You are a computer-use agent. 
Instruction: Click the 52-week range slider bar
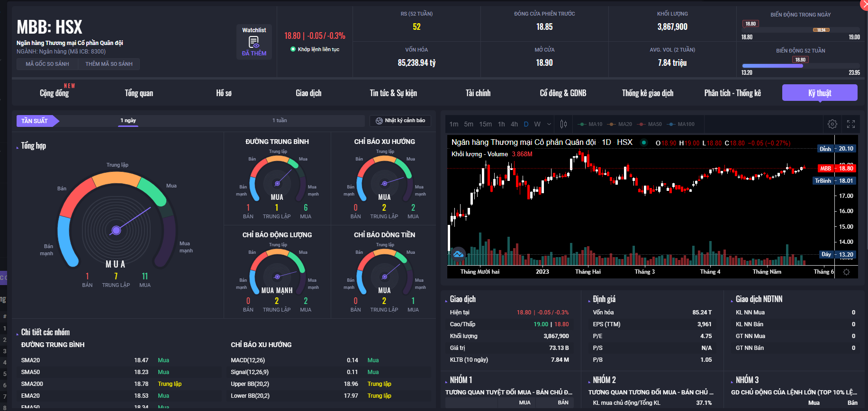point(800,66)
